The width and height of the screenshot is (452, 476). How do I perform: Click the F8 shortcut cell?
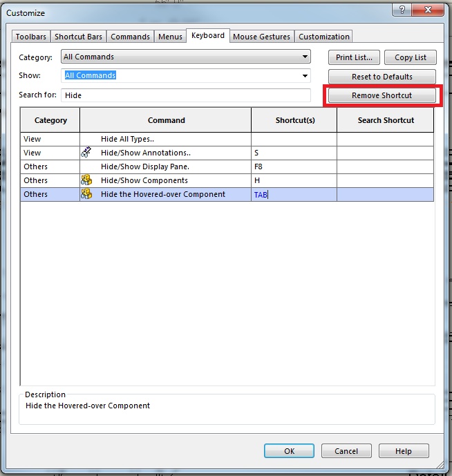click(x=294, y=166)
